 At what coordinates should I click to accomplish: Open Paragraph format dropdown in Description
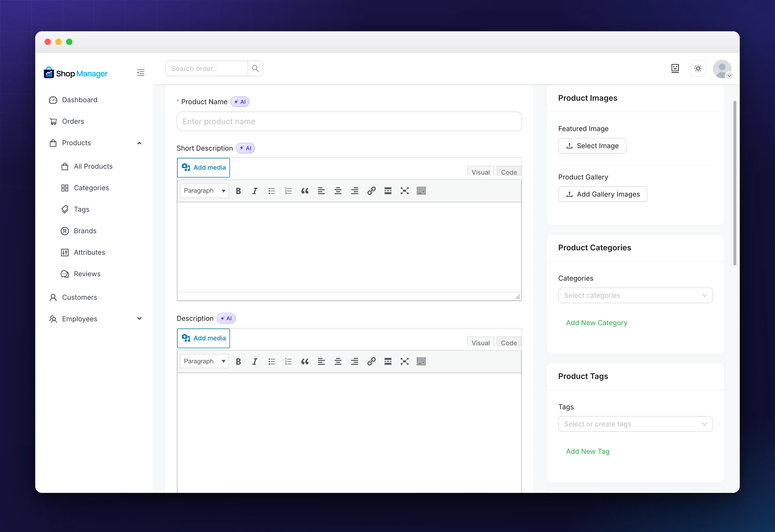(x=205, y=361)
